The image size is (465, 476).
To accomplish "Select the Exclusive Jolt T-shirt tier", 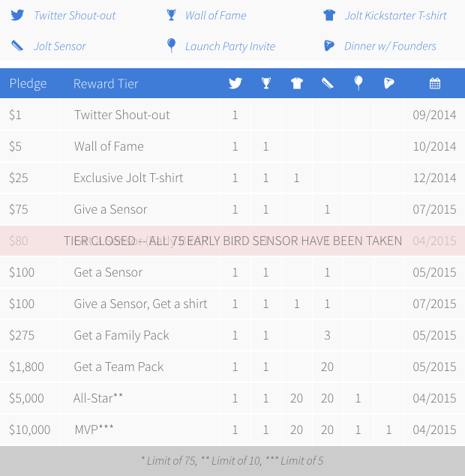I will pyautogui.click(x=128, y=178).
